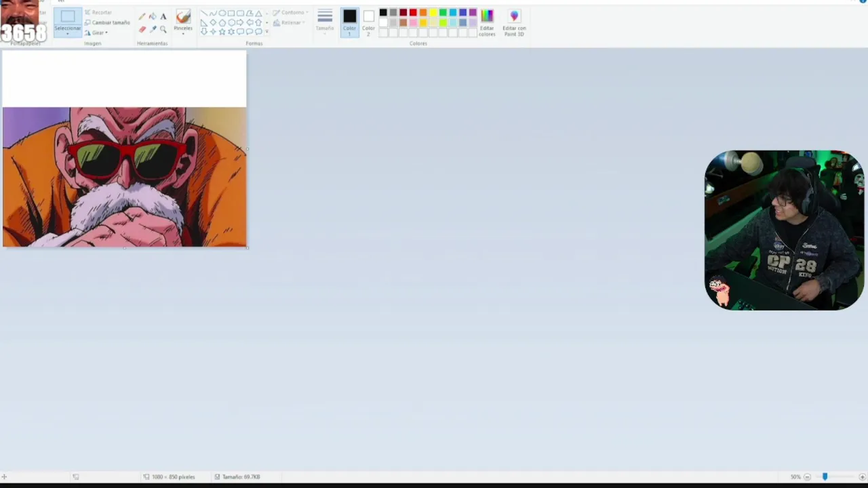Choose the curve shape
868x488 pixels.
tap(213, 14)
